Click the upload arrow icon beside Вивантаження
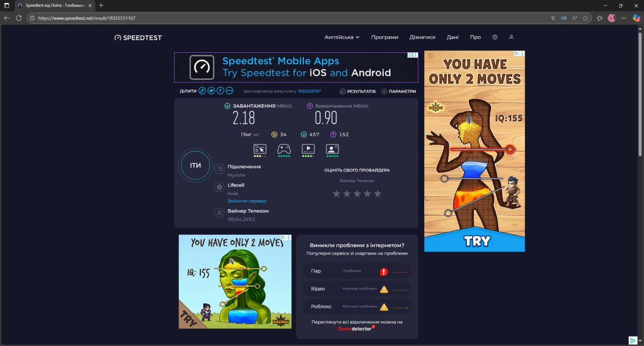The image size is (644, 346). pos(310,106)
